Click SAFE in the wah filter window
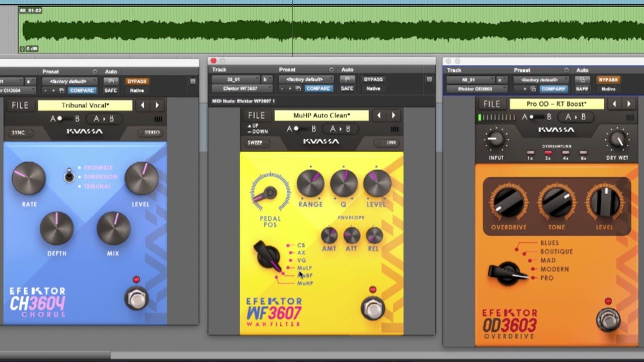This screenshot has width=644, height=362. pyautogui.click(x=347, y=88)
